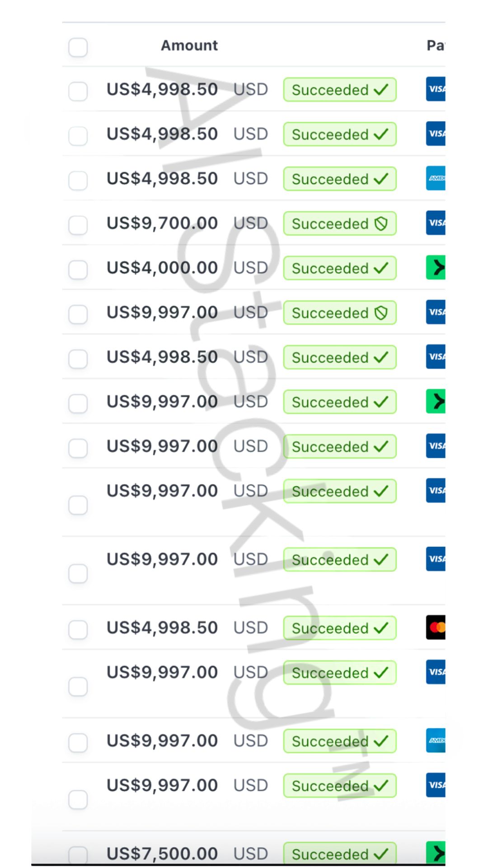Click the Succeeded badge in the US$4,000.00 row
This screenshot has width=488, height=868.
[339, 268]
